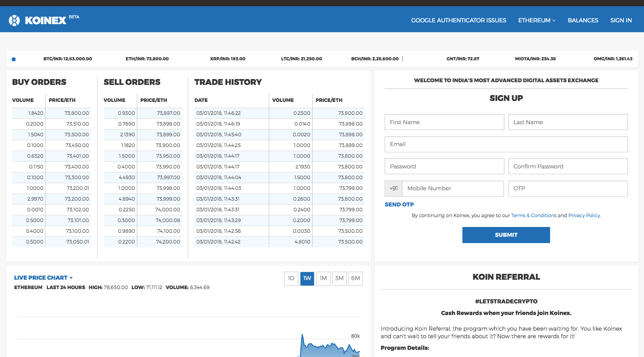
Task: Click the #LETSTRADECRYPTO hashtag text
Action: pos(506,302)
